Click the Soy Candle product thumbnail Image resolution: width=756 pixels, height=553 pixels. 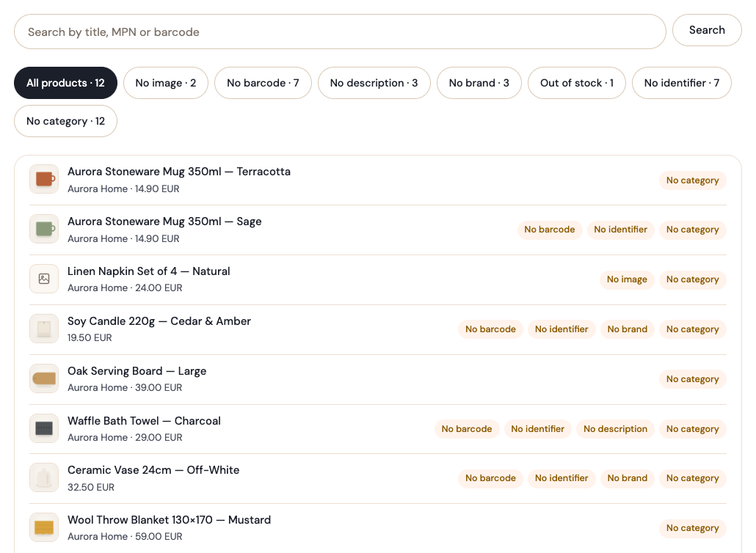pos(44,329)
